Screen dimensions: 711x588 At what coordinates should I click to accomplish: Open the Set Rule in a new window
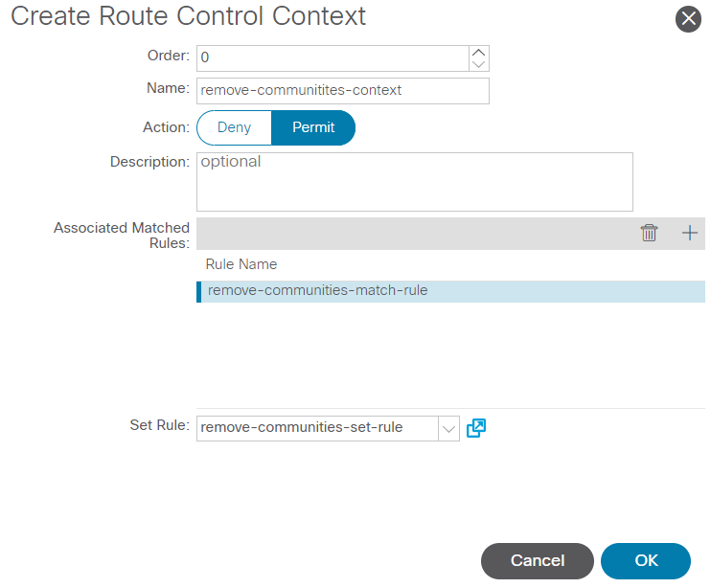pos(476,428)
